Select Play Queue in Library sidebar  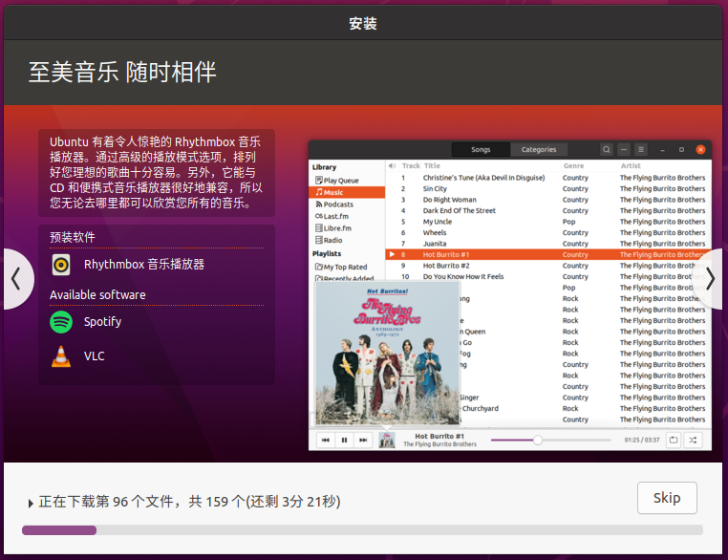click(x=347, y=181)
